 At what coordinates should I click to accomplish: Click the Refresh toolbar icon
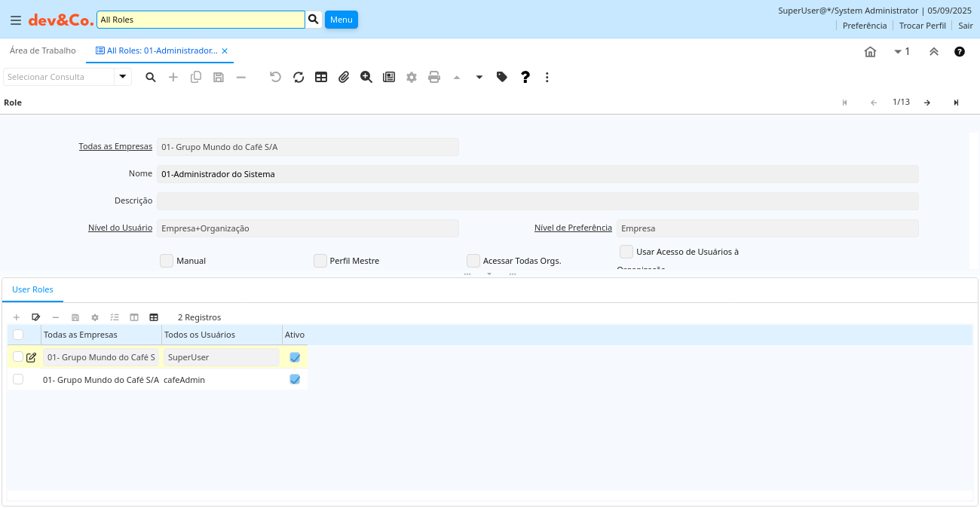click(299, 77)
